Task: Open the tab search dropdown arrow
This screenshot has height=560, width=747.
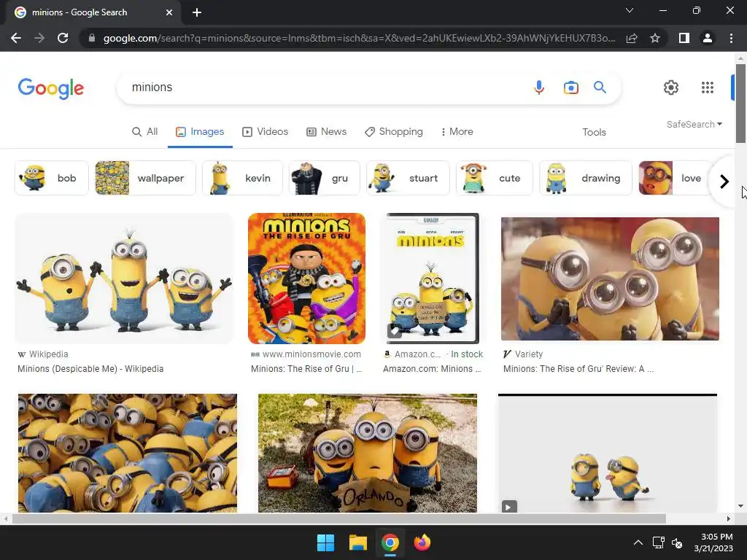Action: point(630,10)
